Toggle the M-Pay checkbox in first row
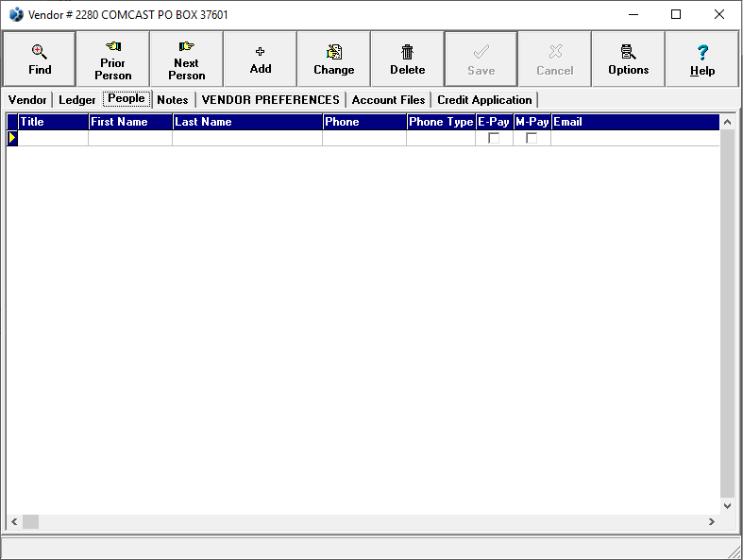The height and width of the screenshot is (560, 743). coord(532,138)
